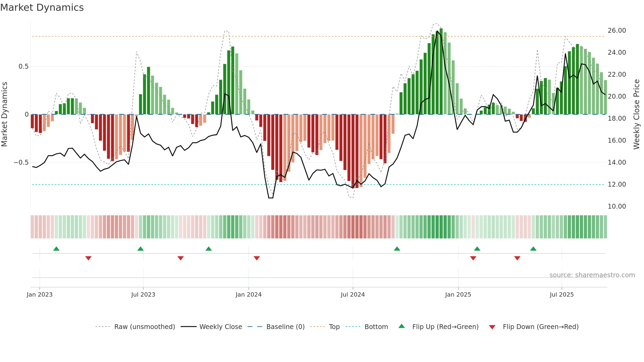Click the Market Dynamics y-axis label
The height and width of the screenshot is (362, 644).
pos(4,114)
